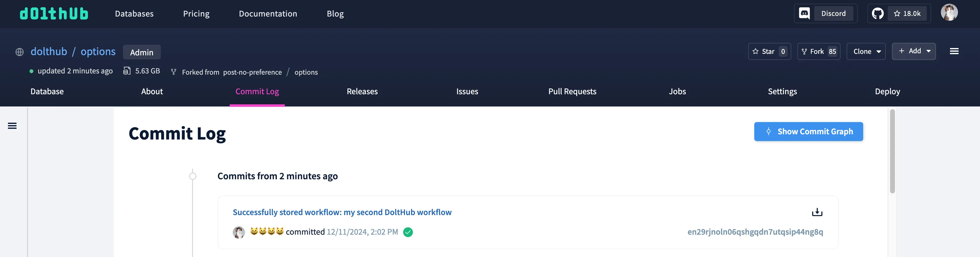The image size is (980, 257).
Task: Expand the Add dropdown
Action: tap(913, 51)
